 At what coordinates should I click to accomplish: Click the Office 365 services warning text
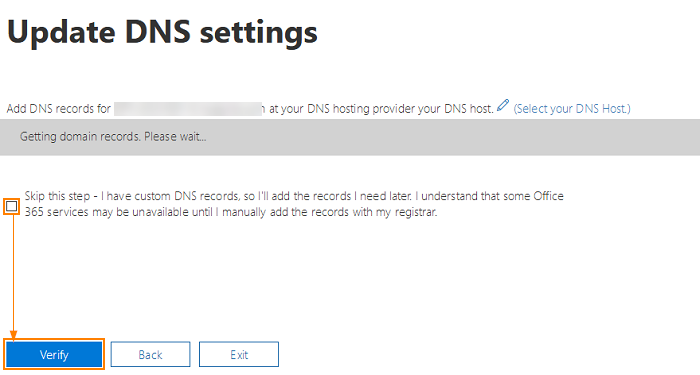tap(231, 212)
